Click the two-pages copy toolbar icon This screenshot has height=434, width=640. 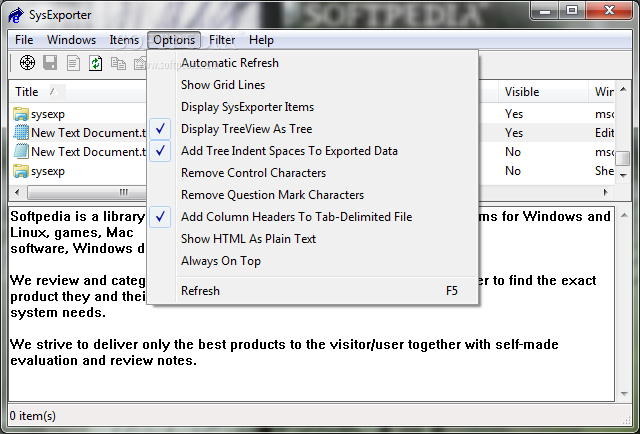pyautogui.click(x=118, y=63)
